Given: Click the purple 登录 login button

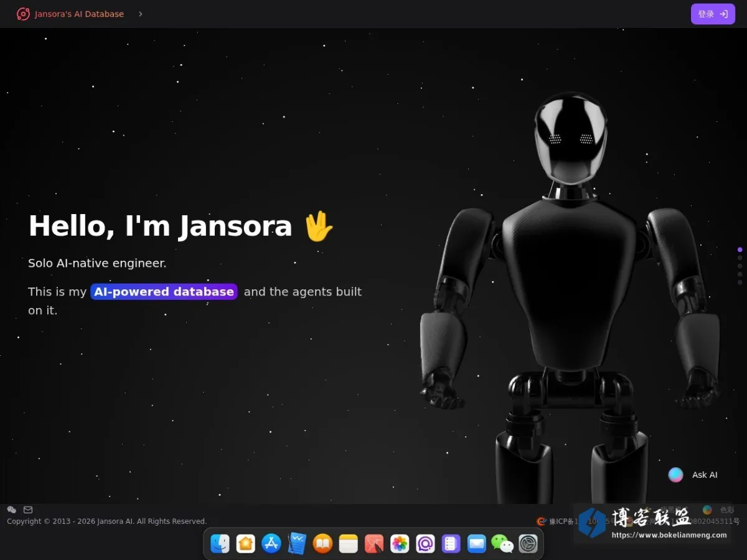Looking at the screenshot, I should click(713, 14).
